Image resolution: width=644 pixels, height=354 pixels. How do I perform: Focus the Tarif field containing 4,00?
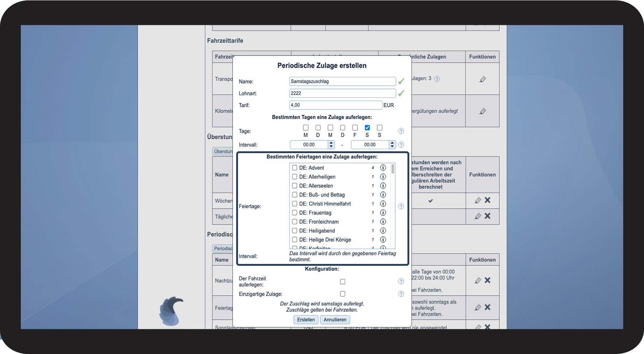[x=336, y=105]
